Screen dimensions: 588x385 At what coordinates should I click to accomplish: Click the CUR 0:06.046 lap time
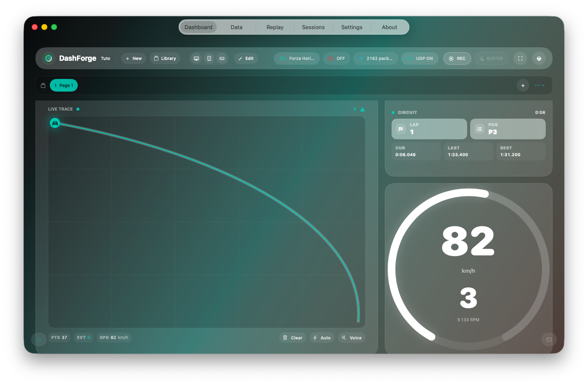(416, 151)
